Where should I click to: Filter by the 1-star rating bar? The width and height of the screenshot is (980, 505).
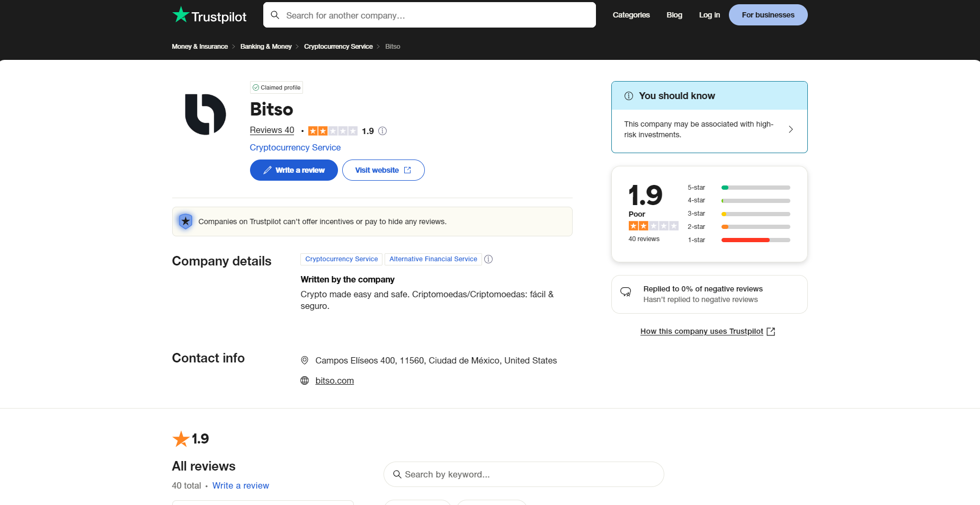(x=755, y=240)
